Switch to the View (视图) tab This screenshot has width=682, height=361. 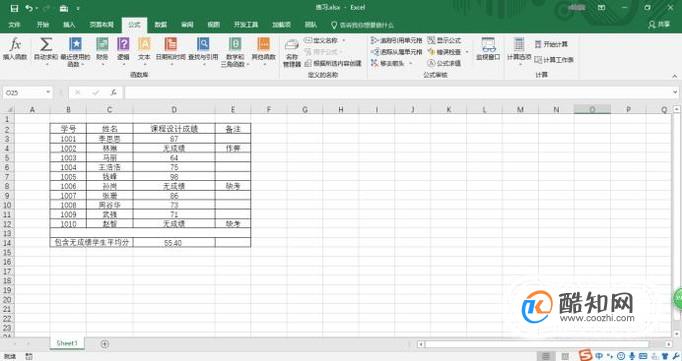213,25
